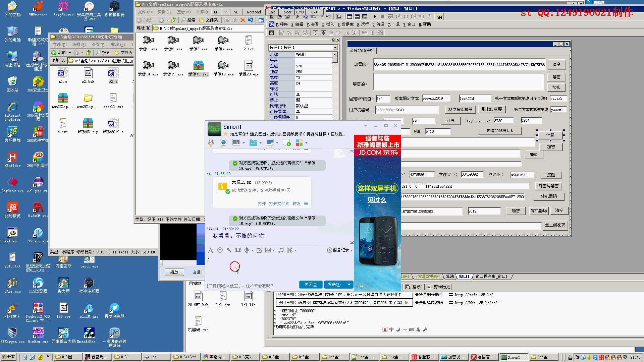Open the colorful apps grid icon in the chat

coord(299,143)
